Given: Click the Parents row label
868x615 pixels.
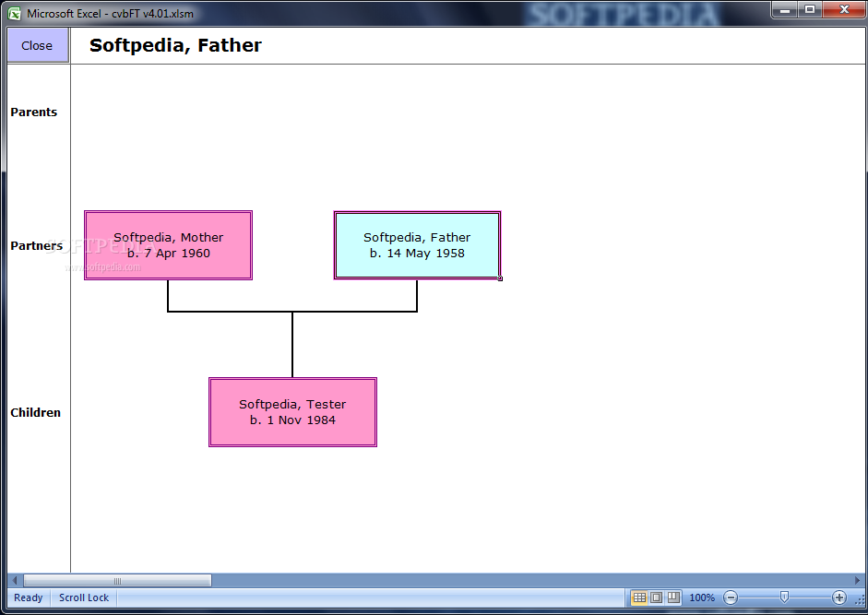Looking at the screenshot, I should click(x=34, y=112).
